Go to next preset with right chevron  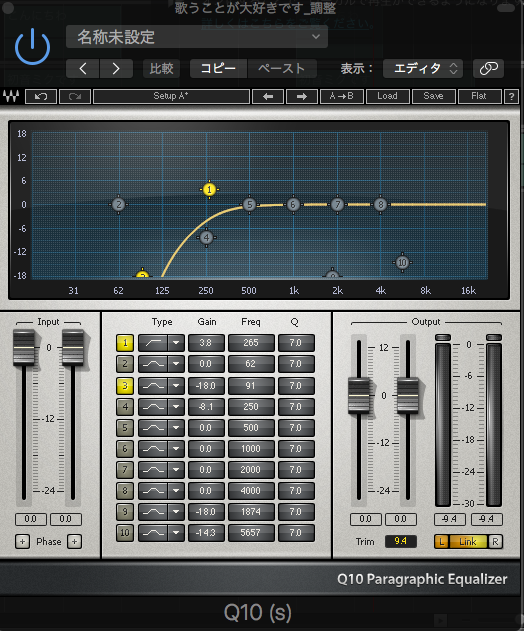coord(116,68)
